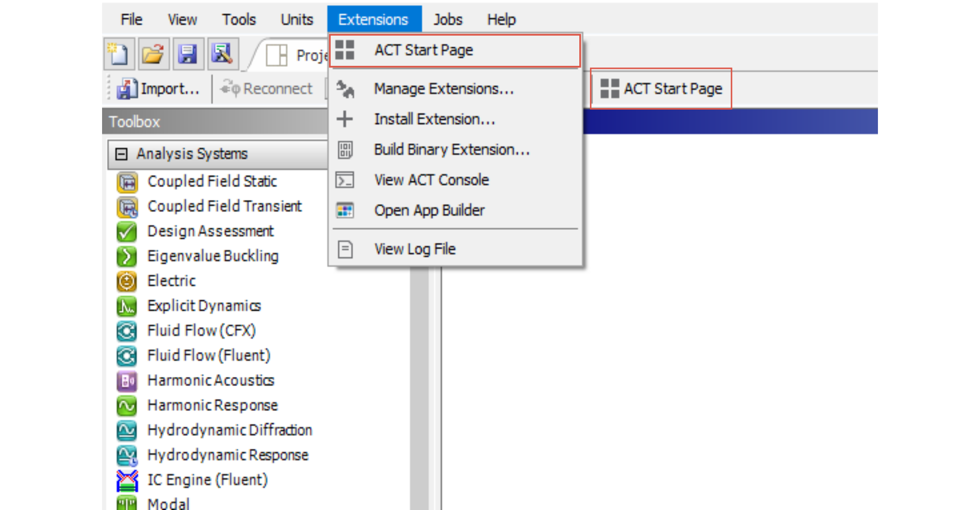Open the Units menu
Viewport: 980px width, 510px height.
[x=297, y=19]
